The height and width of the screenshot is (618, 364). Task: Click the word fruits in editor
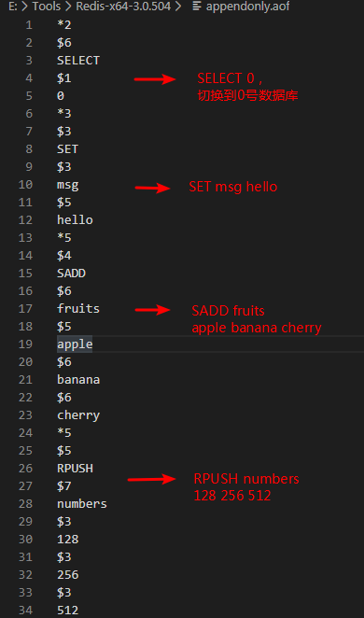point(78,309)
